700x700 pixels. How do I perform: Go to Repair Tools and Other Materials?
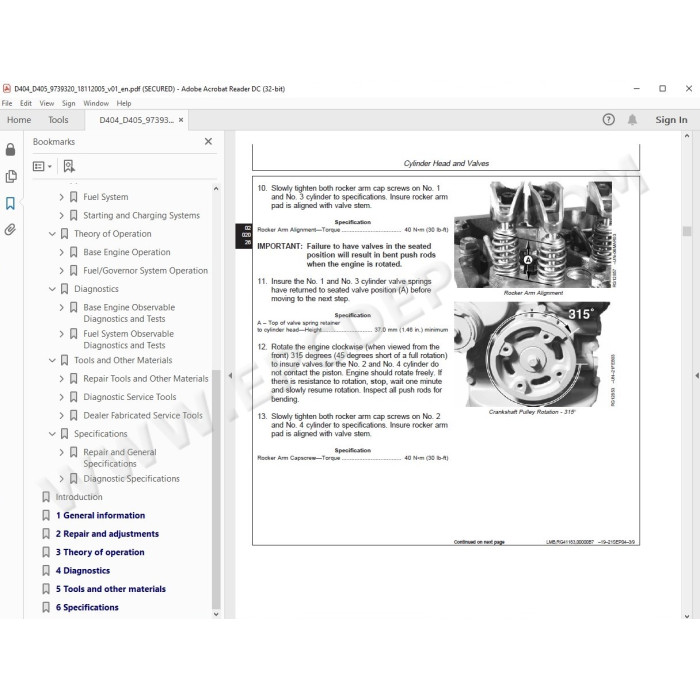[146, 379]
